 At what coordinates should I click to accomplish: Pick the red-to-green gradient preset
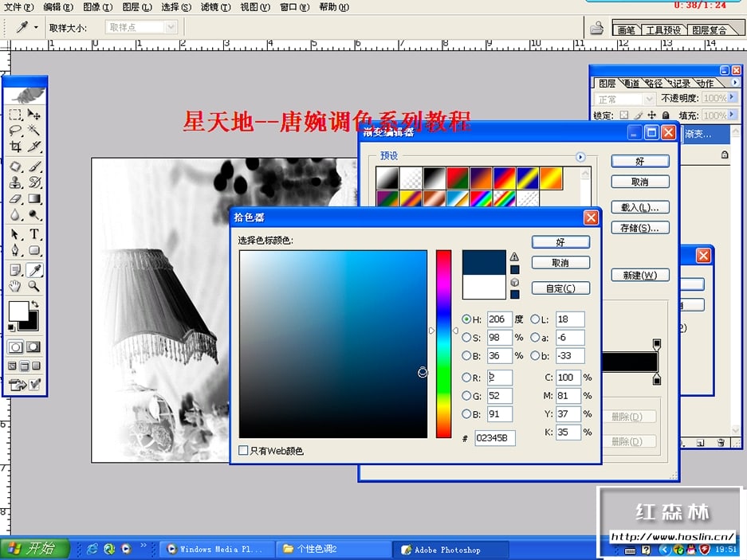[x=458, y=178]
